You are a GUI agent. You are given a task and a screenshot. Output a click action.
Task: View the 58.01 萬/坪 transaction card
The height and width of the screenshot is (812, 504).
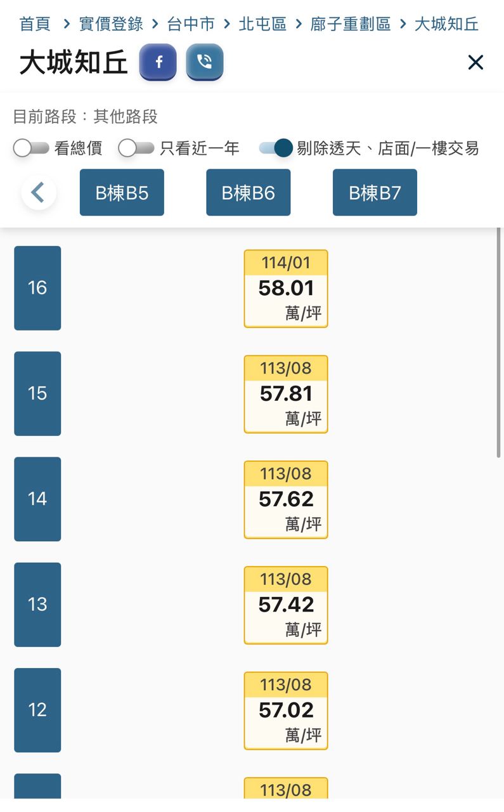286,289
